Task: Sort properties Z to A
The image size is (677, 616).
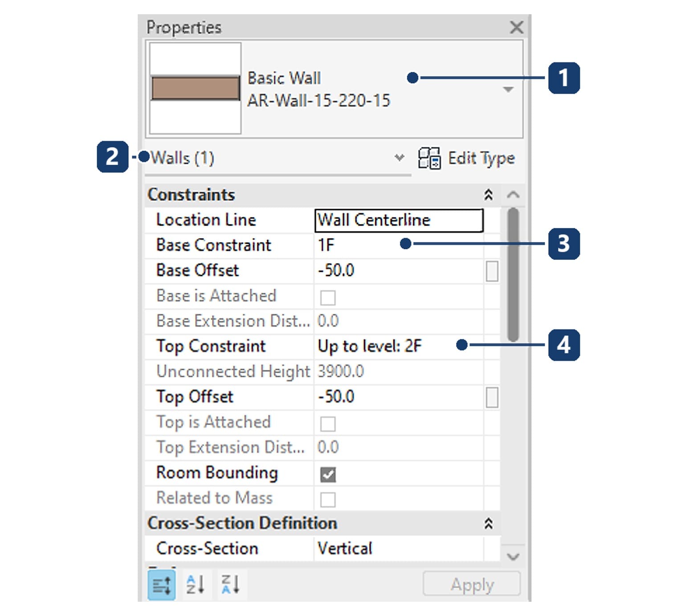Action: click(x=231, y=584)
